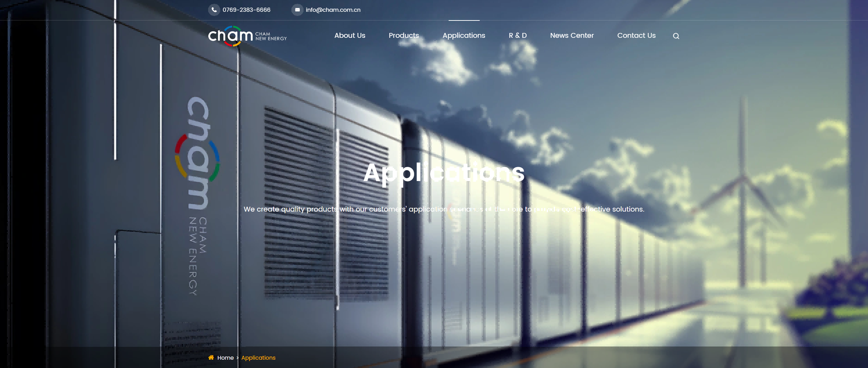Navigate to the Contact Us page
The width and height of the screenshot is (868, 368).
[636, 35]
